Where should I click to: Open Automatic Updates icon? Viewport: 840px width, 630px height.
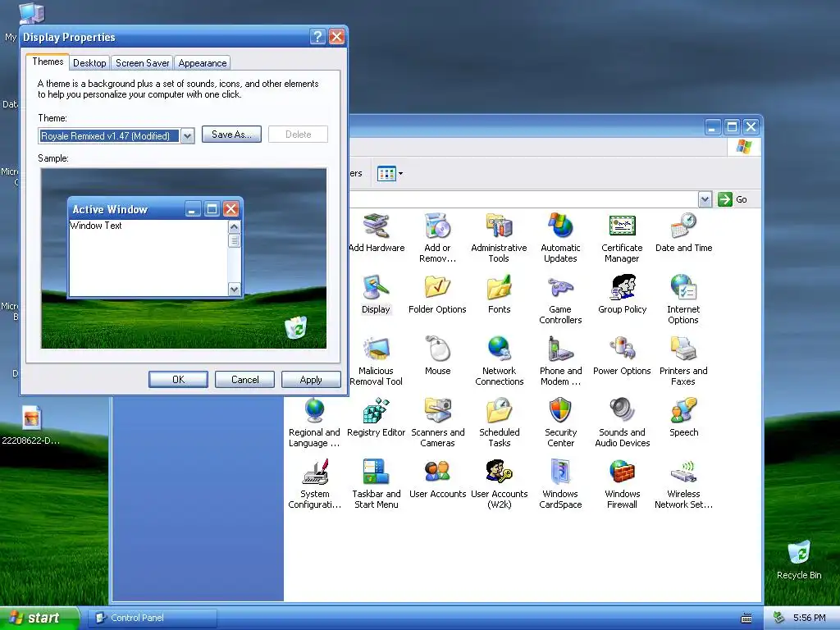pos(560,238)
